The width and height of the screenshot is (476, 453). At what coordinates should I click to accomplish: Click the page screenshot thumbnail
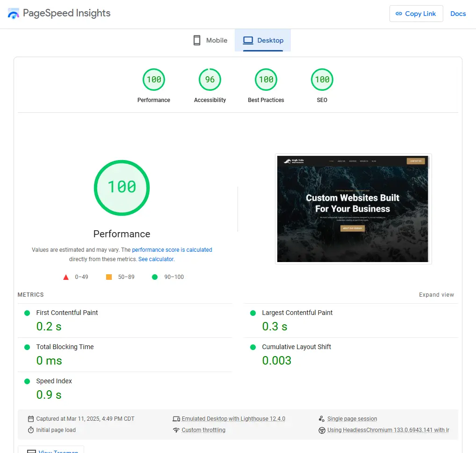353,209
